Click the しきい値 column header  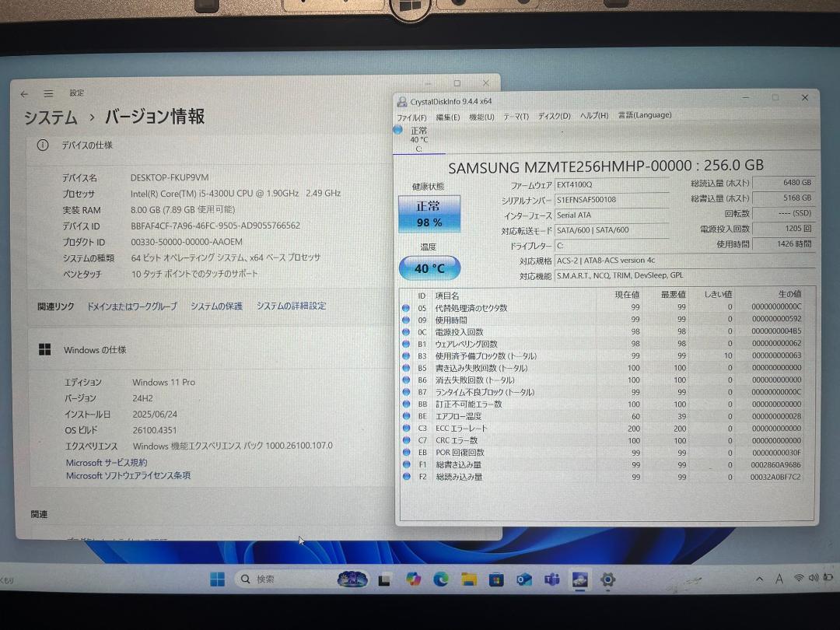pos(719,294)
